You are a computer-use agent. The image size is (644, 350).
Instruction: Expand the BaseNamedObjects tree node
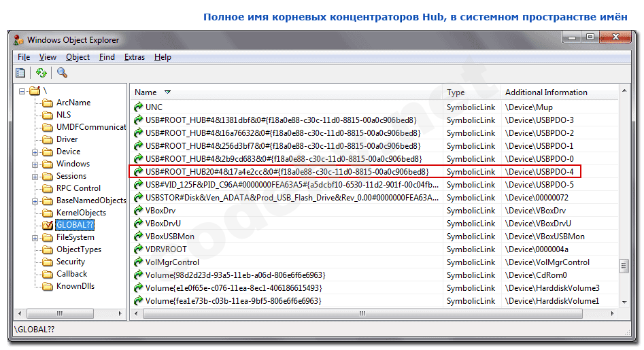coord(35,201)
